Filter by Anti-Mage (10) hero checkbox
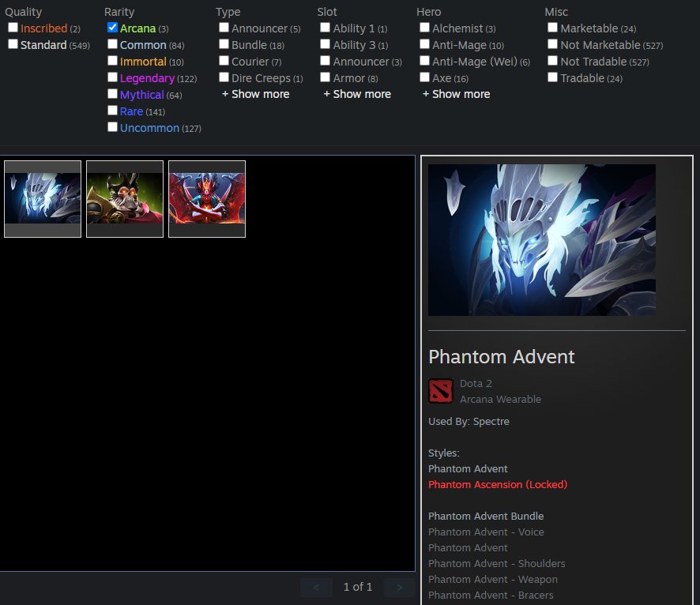The height and width of the screenshot is (605, 700). pos(424,44)
